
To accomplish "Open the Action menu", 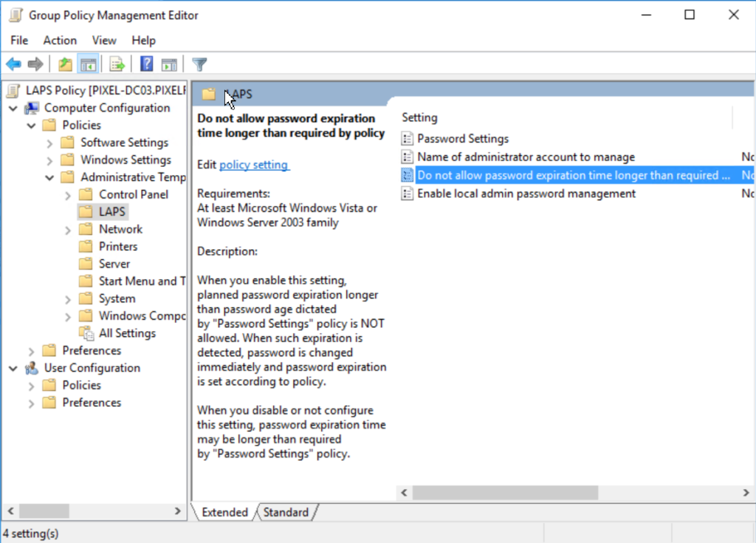I will click(60, 41).
